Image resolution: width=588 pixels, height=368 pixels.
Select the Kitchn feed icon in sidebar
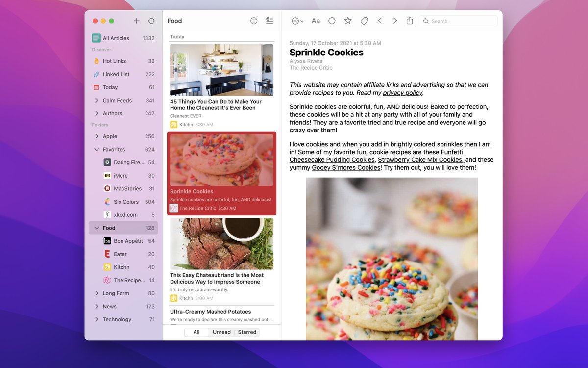(x=107, y=267)
